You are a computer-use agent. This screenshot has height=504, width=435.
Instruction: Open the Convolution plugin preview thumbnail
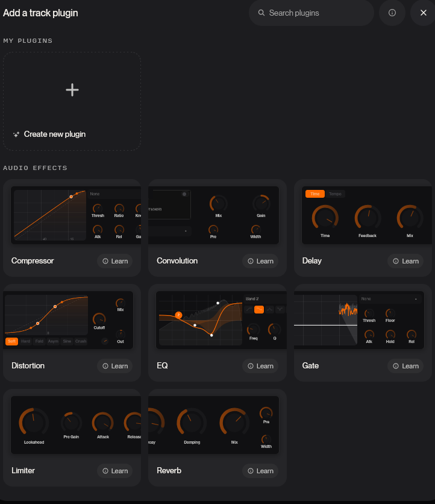(214, 215)
